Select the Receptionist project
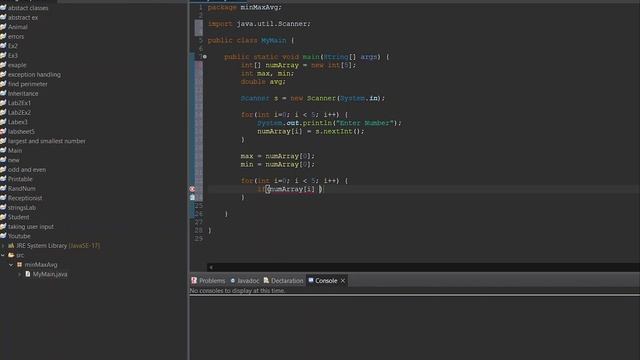The image size is (640, 360). coord(25,198)
